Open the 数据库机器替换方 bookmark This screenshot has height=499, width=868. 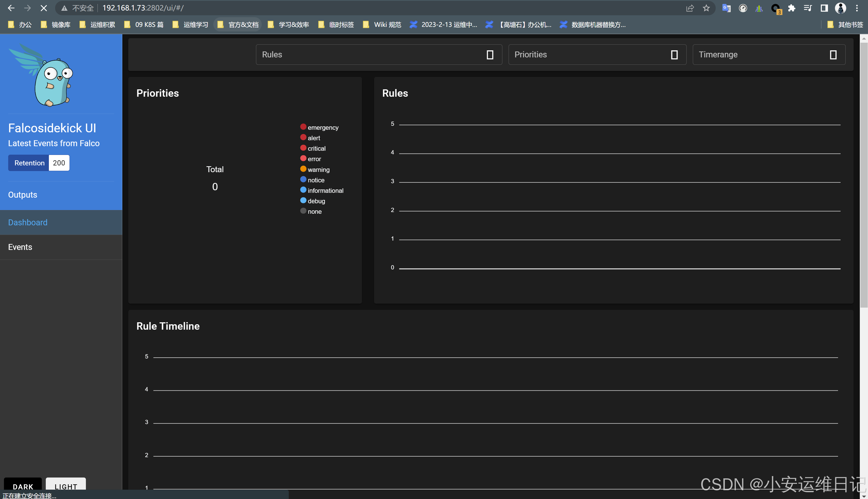pos(593,25)
